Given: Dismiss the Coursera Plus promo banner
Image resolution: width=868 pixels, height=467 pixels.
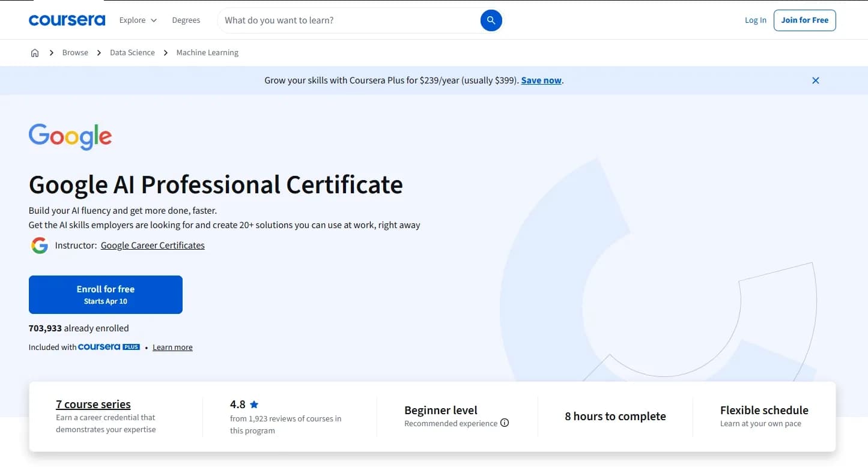Looking at the screenshot, I should [x=815, y=80].
